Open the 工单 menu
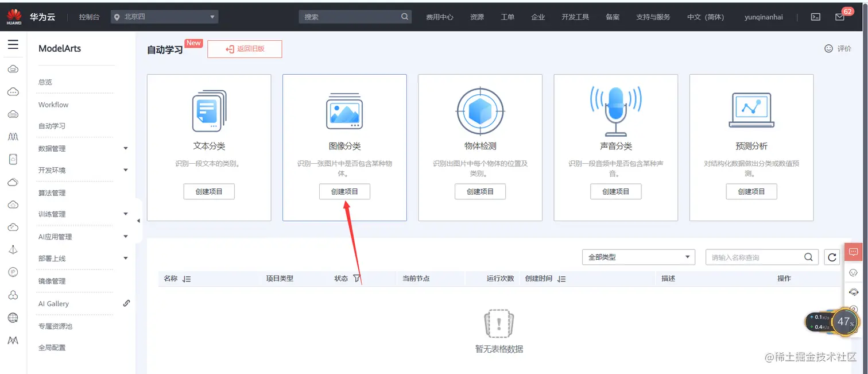 point(507,17)
